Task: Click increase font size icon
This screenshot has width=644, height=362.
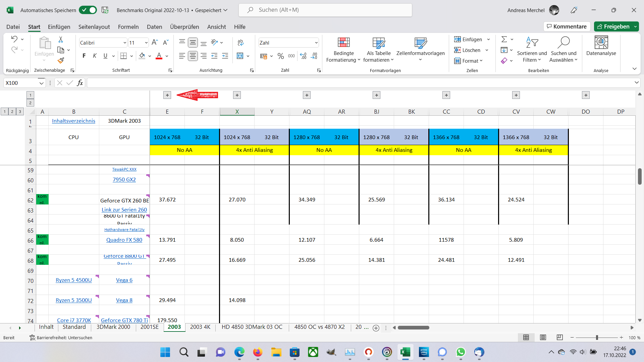Action: point(154,43)
